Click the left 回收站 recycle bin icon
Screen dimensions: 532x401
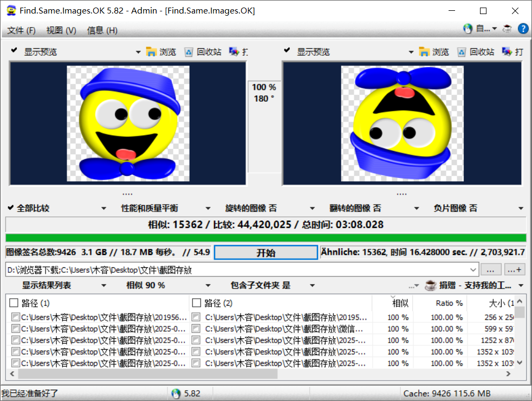[189, 51]
